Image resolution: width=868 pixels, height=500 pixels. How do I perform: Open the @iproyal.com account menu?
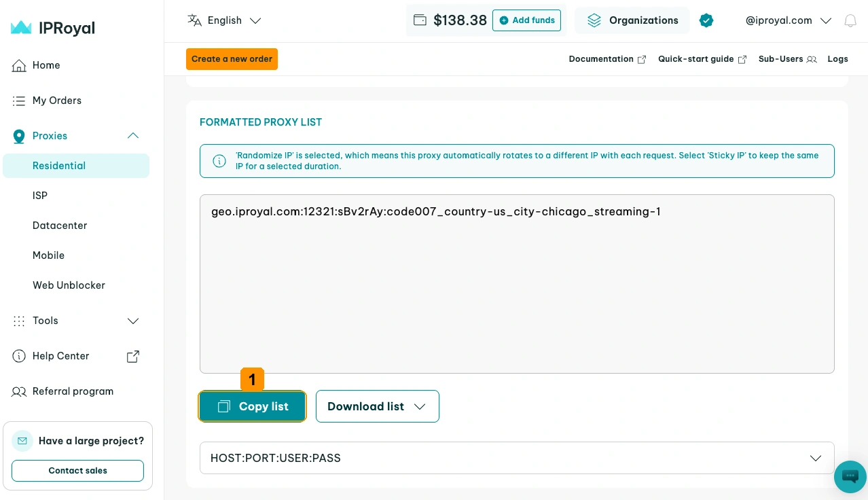click(789, 20)
